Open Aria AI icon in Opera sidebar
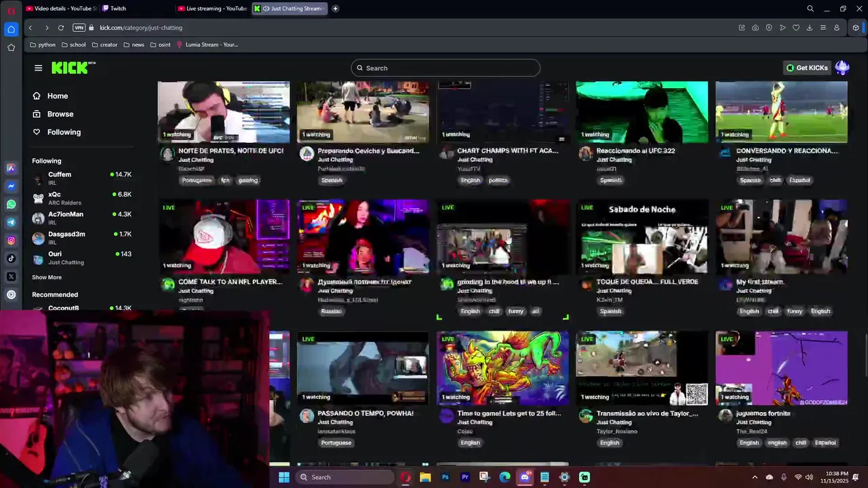Viewport: 868px width, 488px height. click(x=11, y=167)
